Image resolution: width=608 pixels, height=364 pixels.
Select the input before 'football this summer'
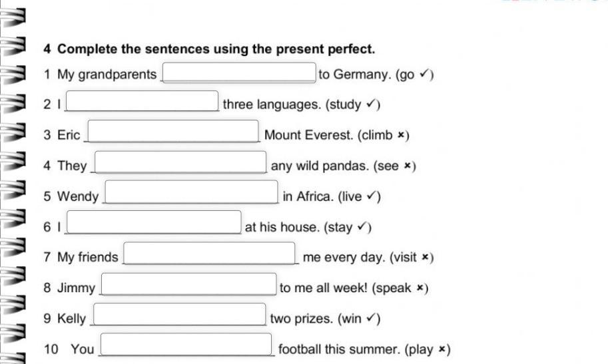click(186, 345)
